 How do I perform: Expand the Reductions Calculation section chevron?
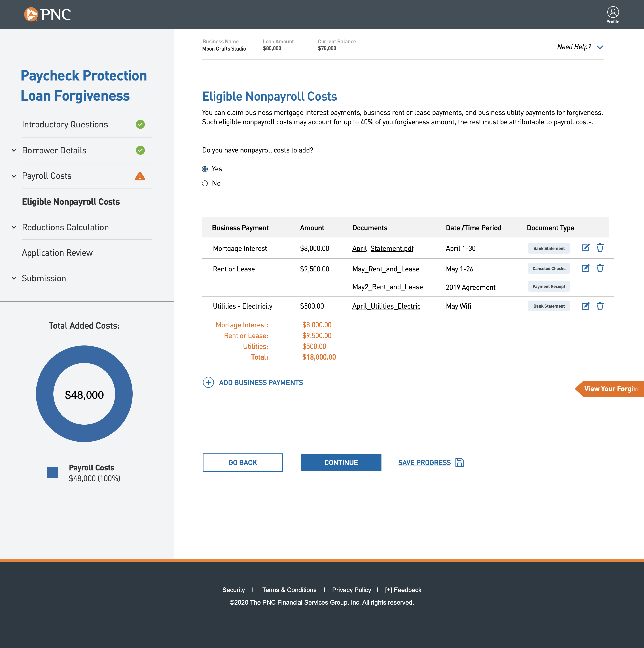tap(14, 227)
